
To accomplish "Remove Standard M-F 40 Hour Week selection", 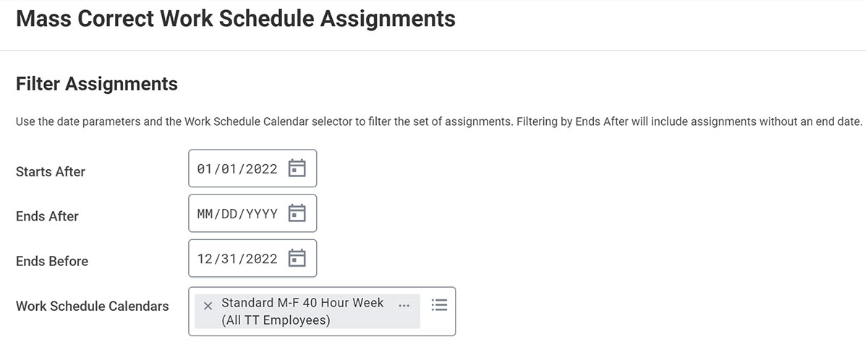I will click(208, 305).
